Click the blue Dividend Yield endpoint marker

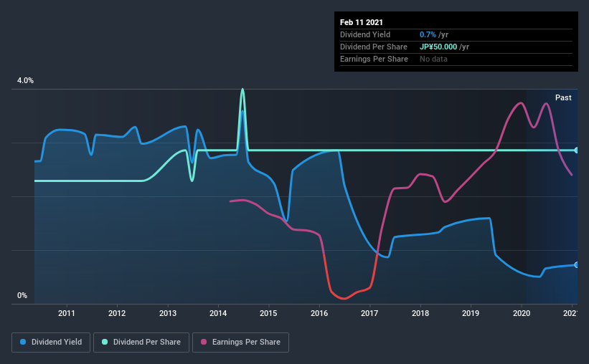(577, 265)
